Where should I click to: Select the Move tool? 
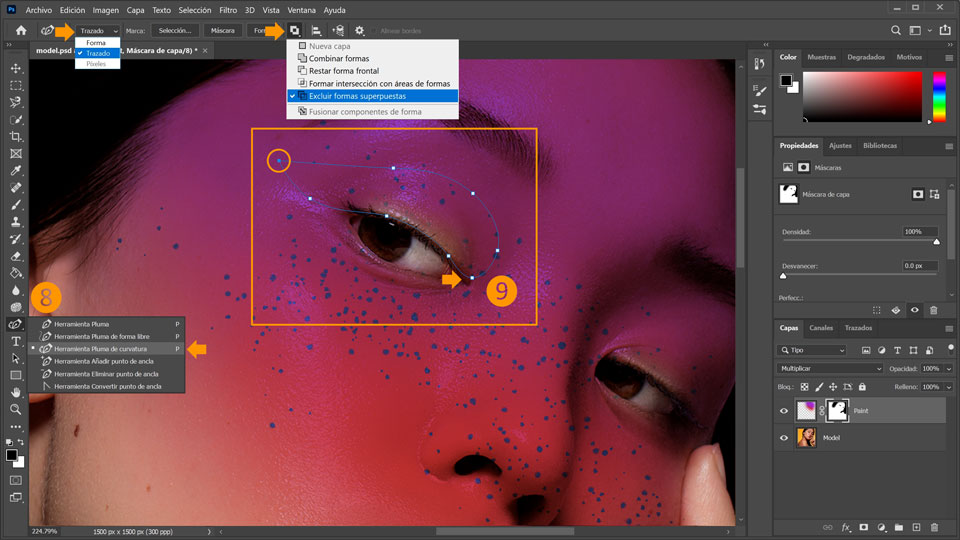click(16, 69)
